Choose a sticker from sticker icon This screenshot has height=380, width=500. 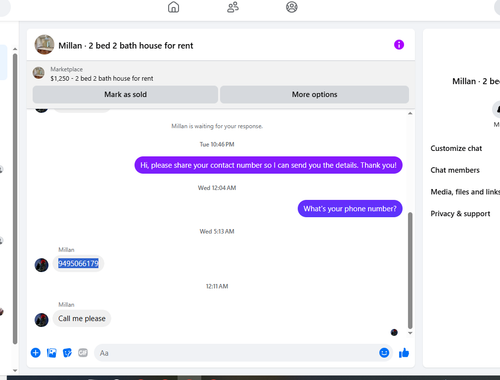tap(67, 353)
